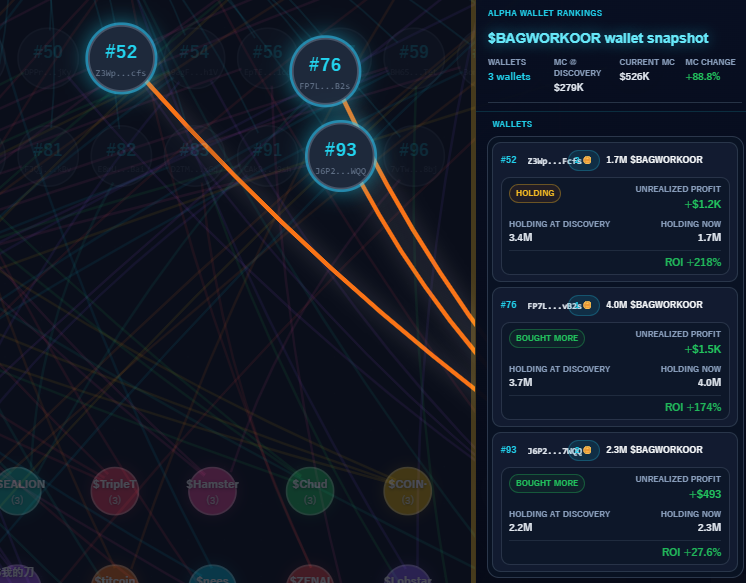Select the $Hamster token node
This screenshot has height=583, width=746.
(212, 491)
